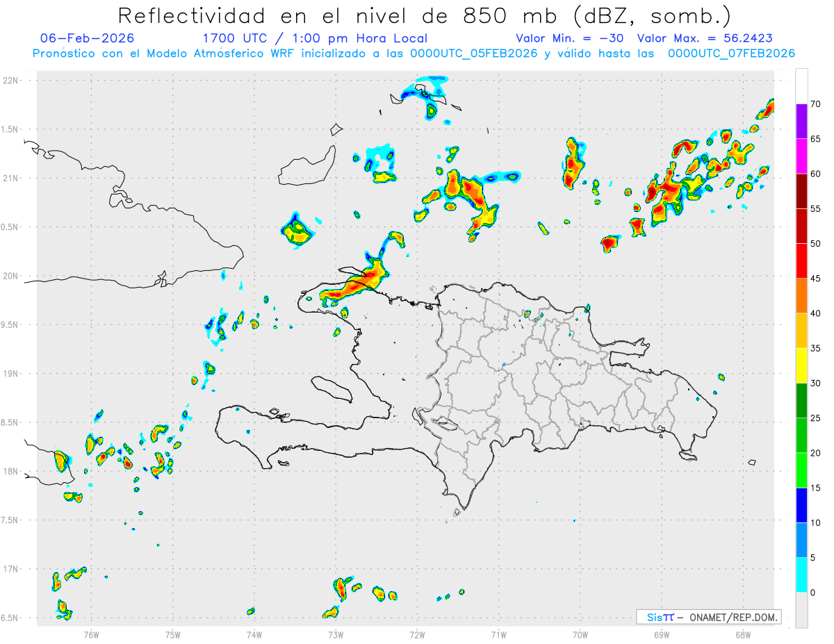
Task: Click the orange 40–45 dBZ colorbar segment
Action: pyautogui.click(x=801, y=296)
